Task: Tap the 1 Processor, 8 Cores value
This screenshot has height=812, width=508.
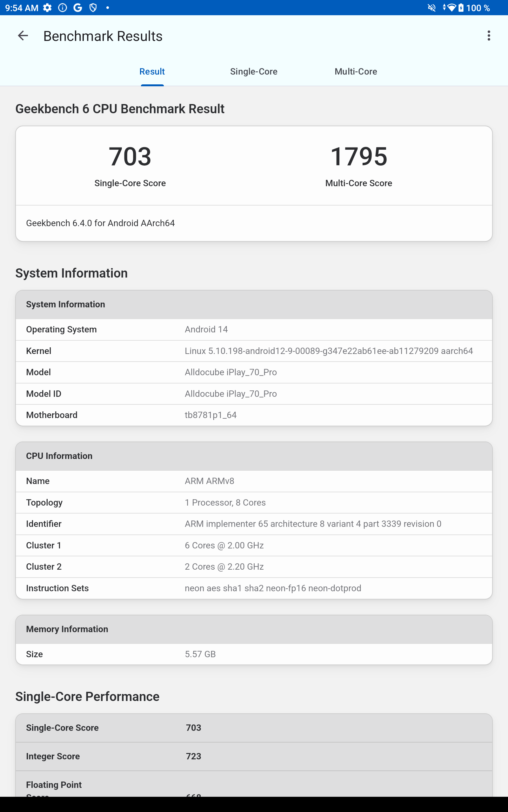Action: pos(225,503)
